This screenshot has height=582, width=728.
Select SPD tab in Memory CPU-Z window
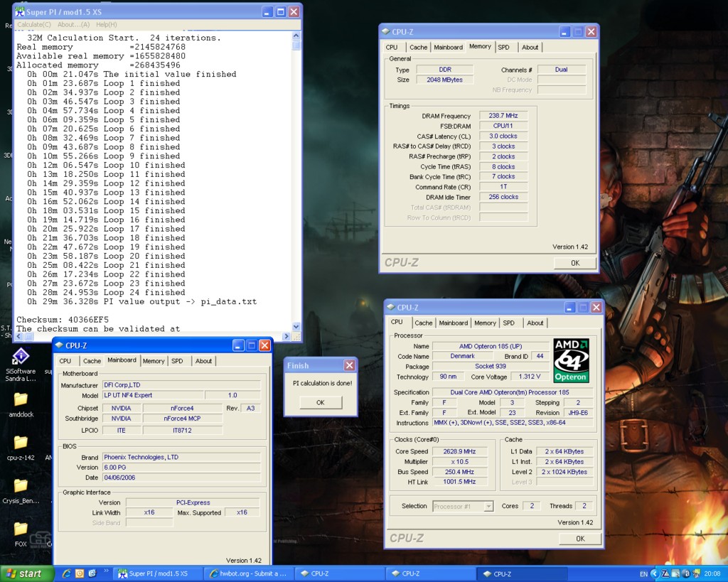(503, 48)
